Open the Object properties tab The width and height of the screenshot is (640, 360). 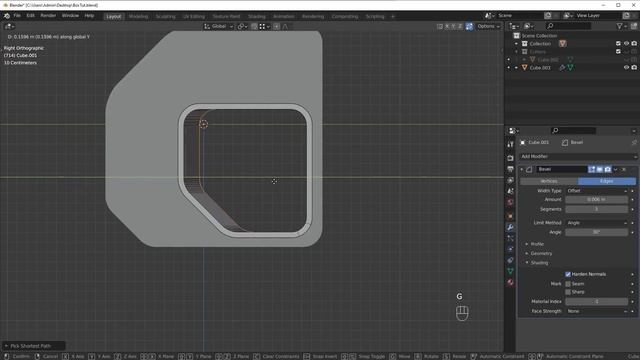point(510,216)
